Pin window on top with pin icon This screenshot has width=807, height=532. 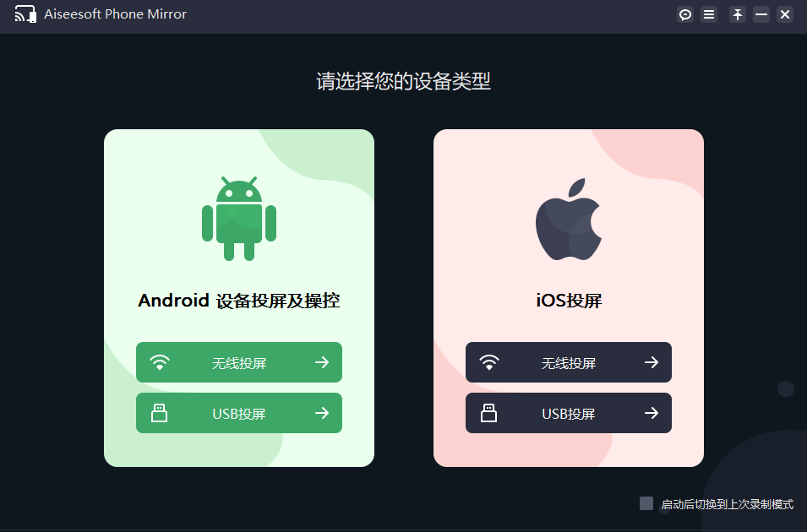click(x=738, y=14)
